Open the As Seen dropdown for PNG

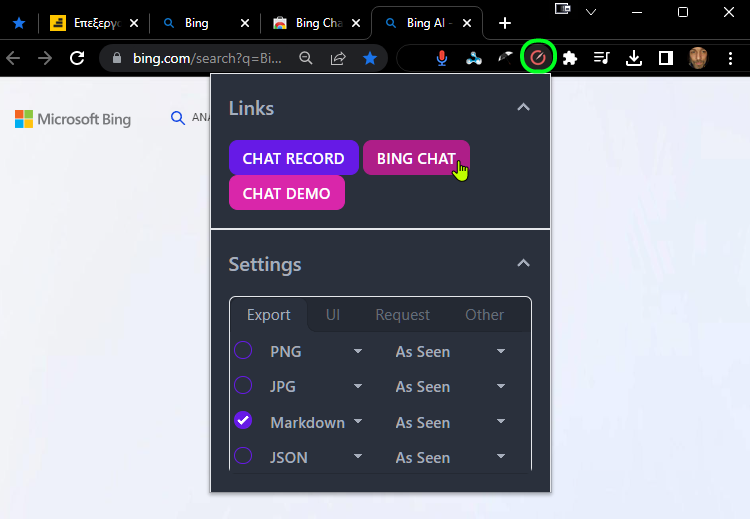(x=501, y=351)
